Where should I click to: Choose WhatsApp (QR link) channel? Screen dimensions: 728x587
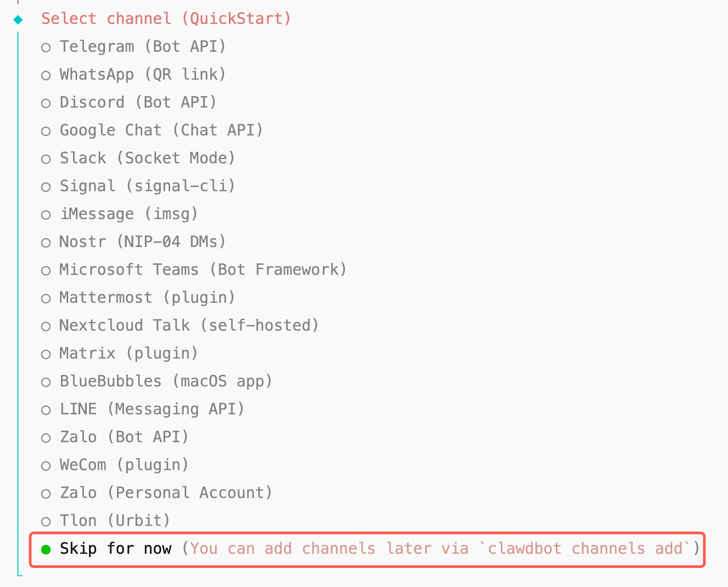click(x=46, y=75)
